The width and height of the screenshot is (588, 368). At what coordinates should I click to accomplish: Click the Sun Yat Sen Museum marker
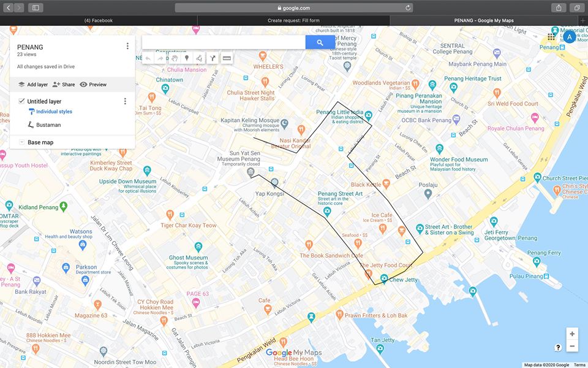coord(251,172)
